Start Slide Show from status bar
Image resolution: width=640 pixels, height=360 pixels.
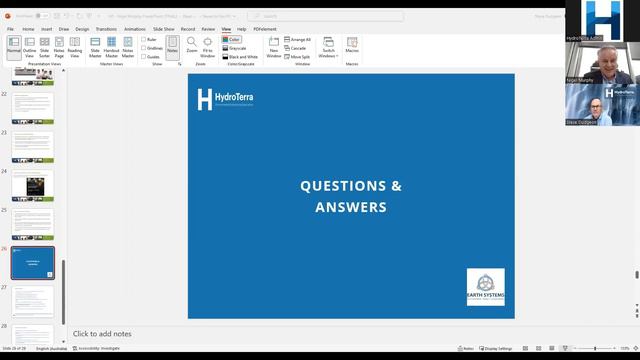pos(565,349)
